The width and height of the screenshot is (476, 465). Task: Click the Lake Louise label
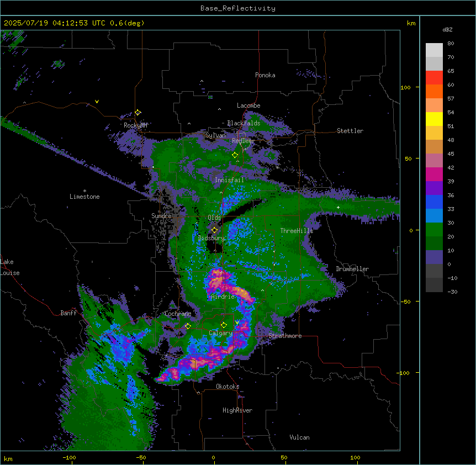click(x=10, y=267)
